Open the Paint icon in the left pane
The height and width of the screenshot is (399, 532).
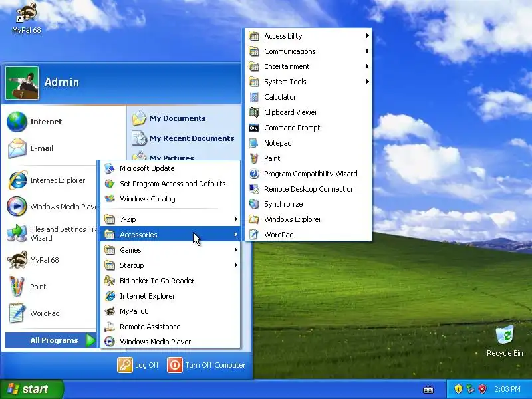pyautogui.click(x=17, y=287)
